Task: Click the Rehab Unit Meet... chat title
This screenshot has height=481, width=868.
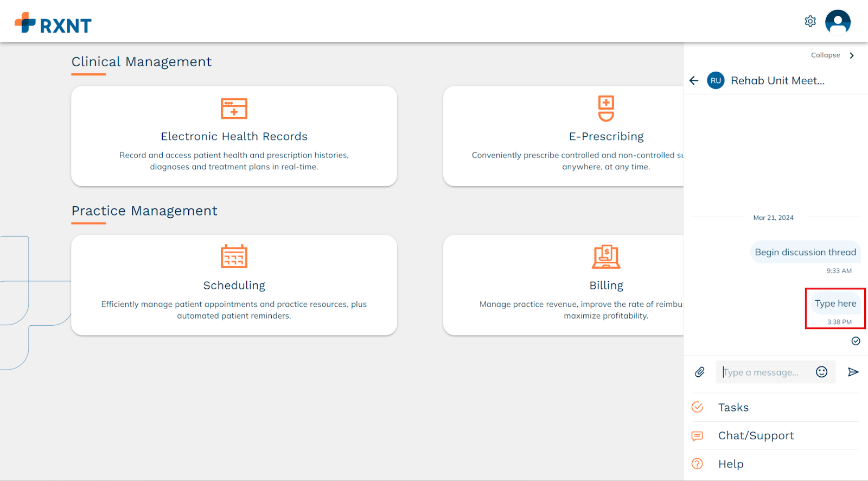Action: tap(777, 80)
